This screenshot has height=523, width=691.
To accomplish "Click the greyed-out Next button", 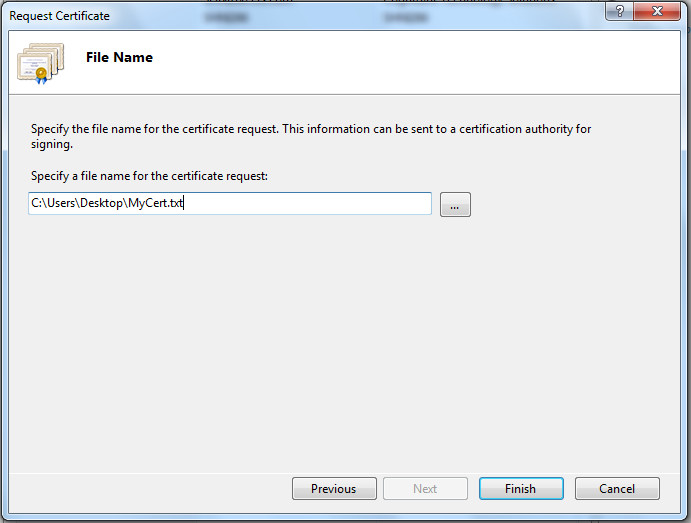I will coord(425,489).
